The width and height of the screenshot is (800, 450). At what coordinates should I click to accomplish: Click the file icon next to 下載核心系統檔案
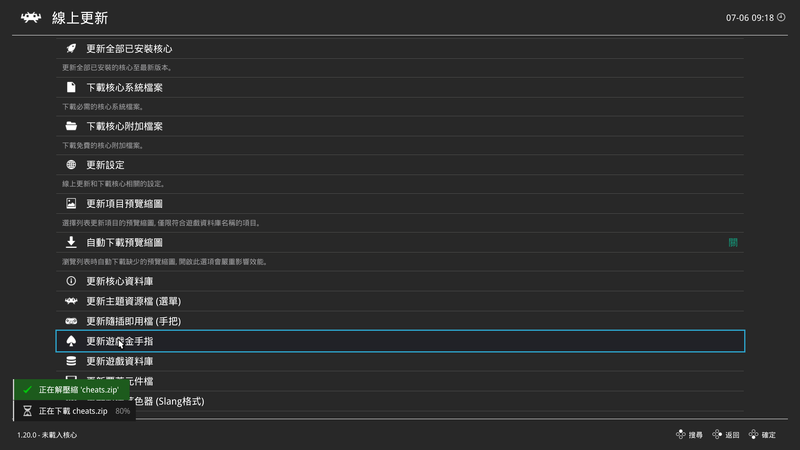point(71,87)
